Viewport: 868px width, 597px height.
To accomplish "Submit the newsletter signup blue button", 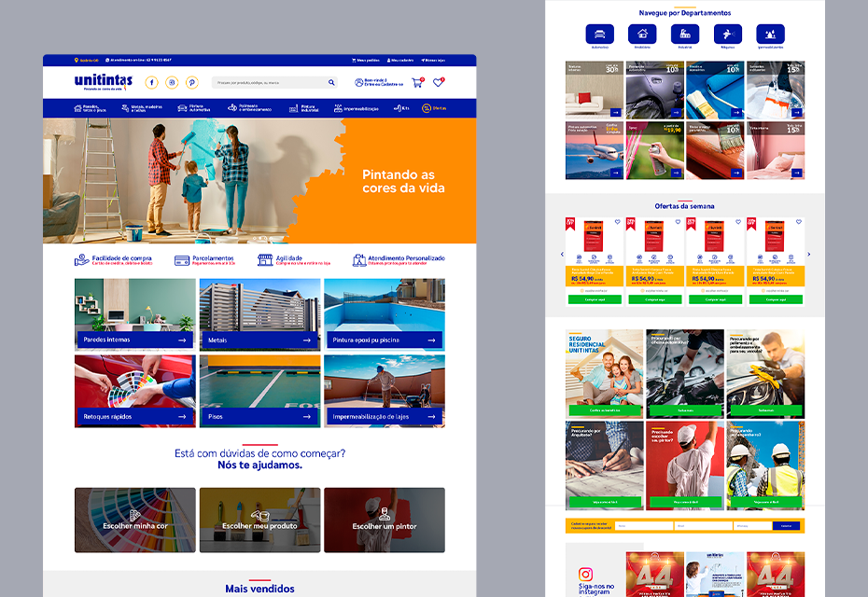I will [x=786, y=526].
